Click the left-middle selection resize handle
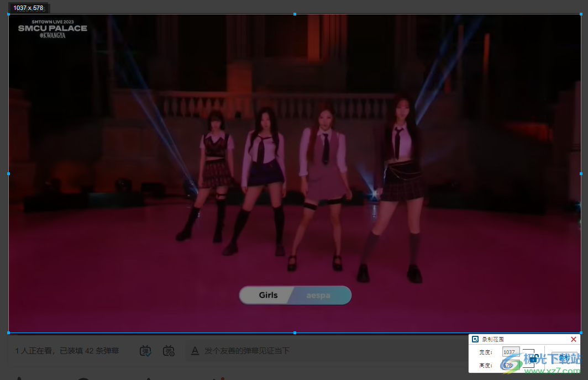This screenshot has height=380, width=588. (x=9, y=173)
